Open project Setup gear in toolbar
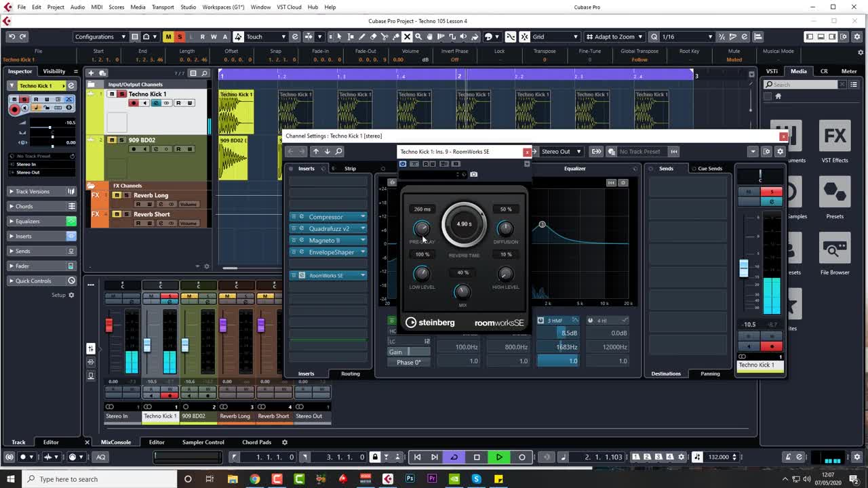 (x=858, y=37)
